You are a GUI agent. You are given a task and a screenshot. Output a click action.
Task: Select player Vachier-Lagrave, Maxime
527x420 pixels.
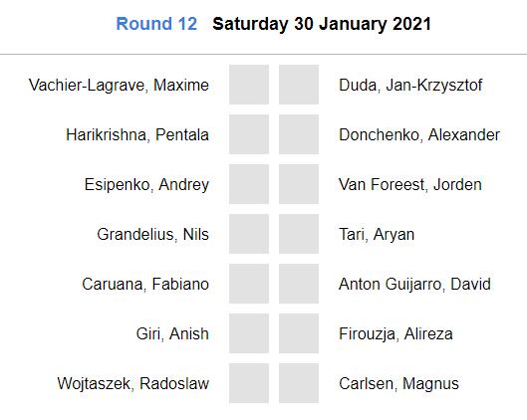pos(119,85)
